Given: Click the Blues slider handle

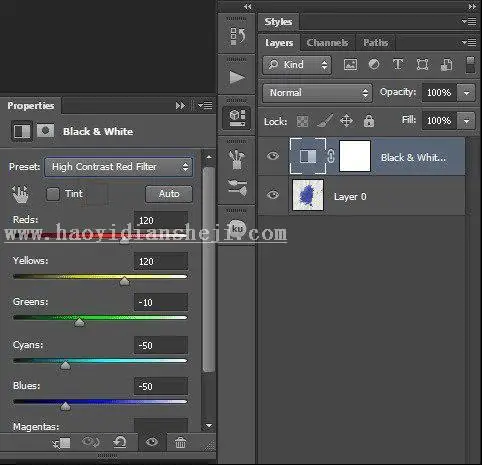Looking at the screenshot, I should tap(65, 406).
